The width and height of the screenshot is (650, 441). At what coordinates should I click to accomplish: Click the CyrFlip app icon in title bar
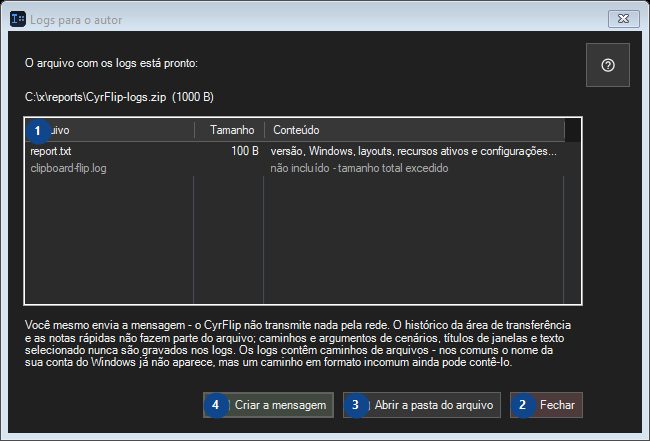[x=18, y=19]
